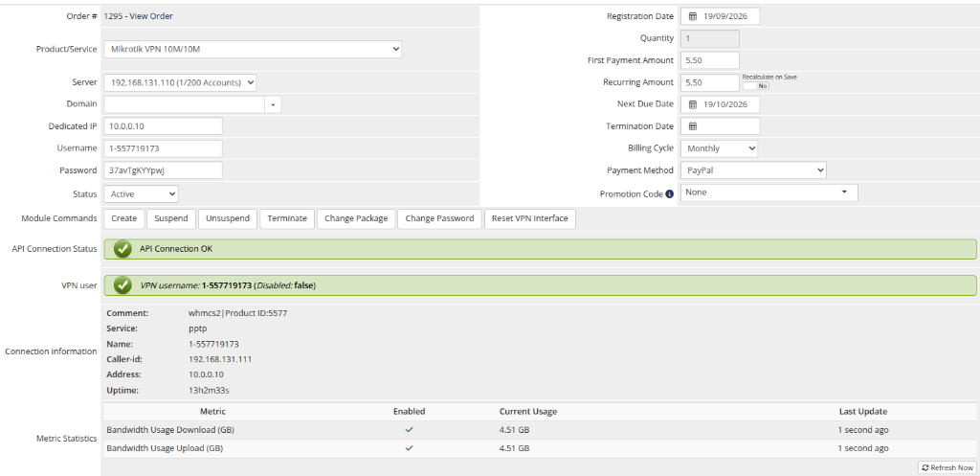Click the Upload row's Last Update value
The width and height of the screenshot is (980, 476).
tap(863, 448)
